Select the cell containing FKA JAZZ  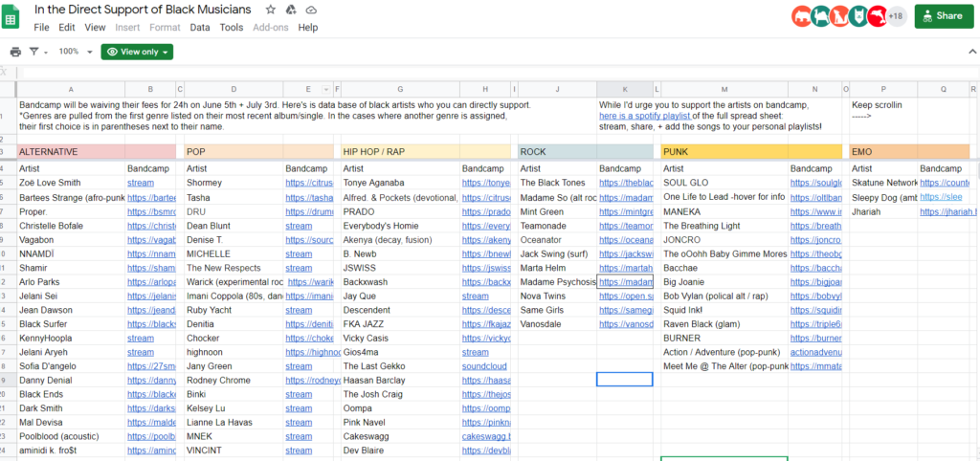tap(400, 324)
